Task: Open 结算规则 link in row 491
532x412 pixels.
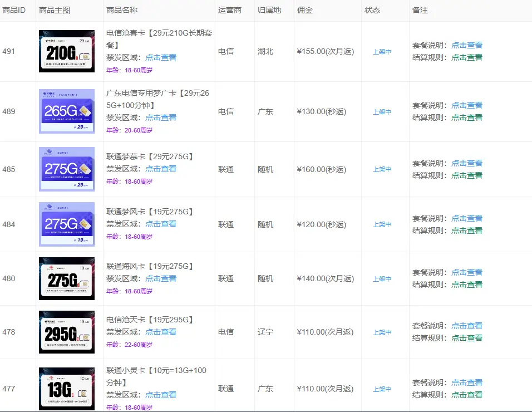Action: tap(467, 57)
